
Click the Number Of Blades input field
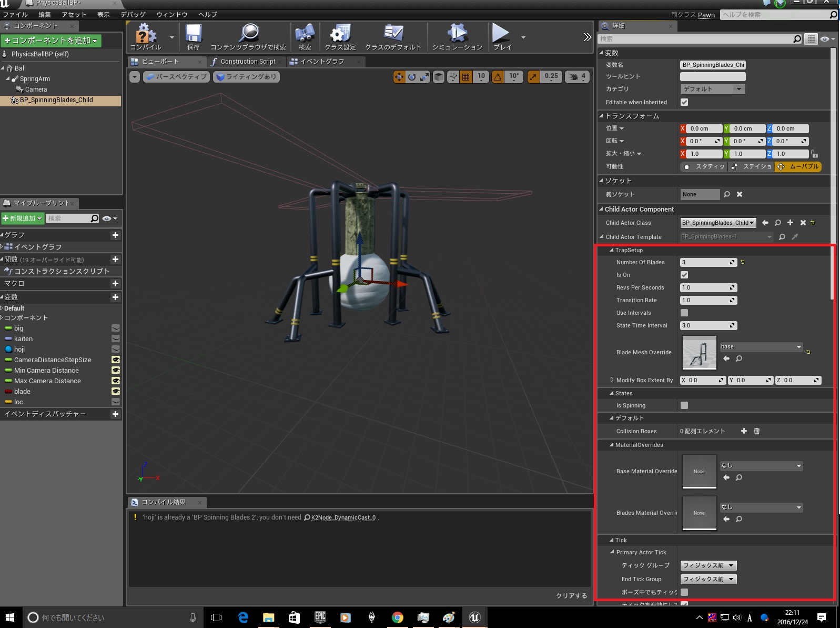[705, 262]
